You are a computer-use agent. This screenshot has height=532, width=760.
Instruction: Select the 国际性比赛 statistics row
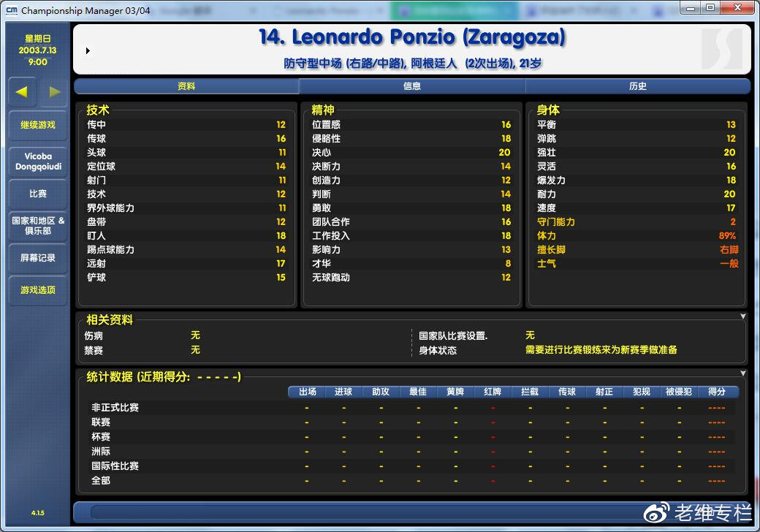click(x=412, y=465)
